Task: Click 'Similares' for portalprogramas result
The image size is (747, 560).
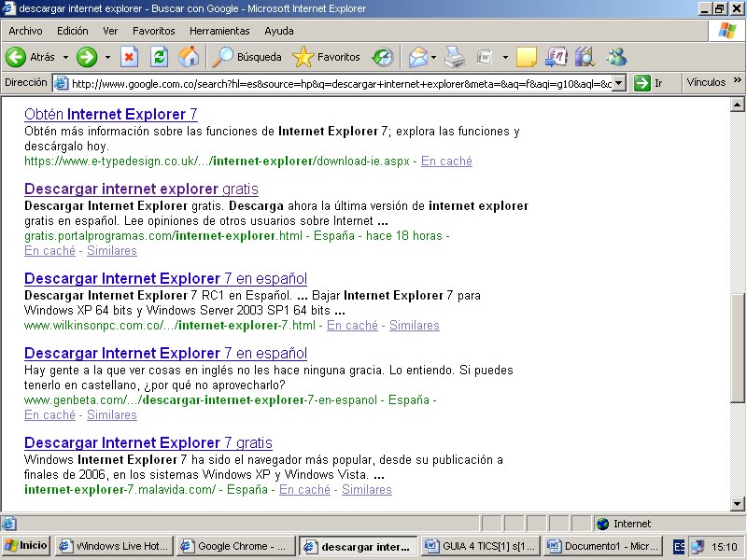Action: pos(111,250)
